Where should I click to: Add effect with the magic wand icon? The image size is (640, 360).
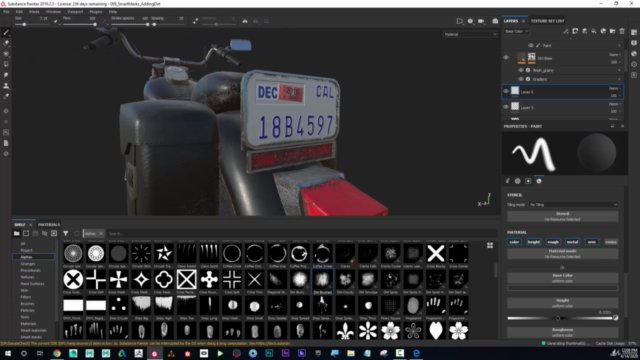click(x=566, y=31)
